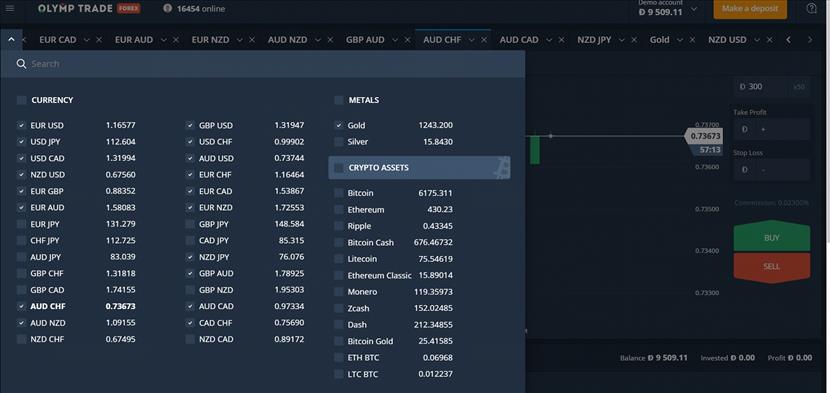This screenshot has width=830, height=393.
Task: Switch to the AUD CAD tab
Action: (x=519, y=40)
